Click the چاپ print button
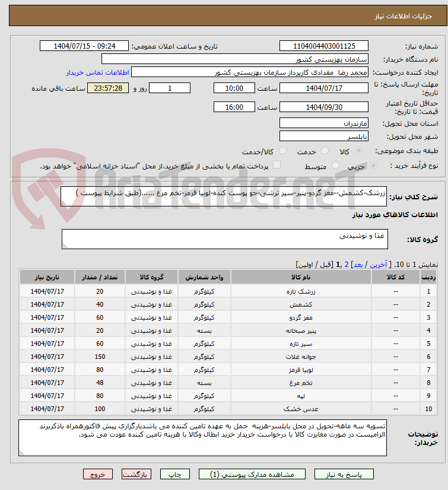This screenshot has height=490, width=448. 175,475
